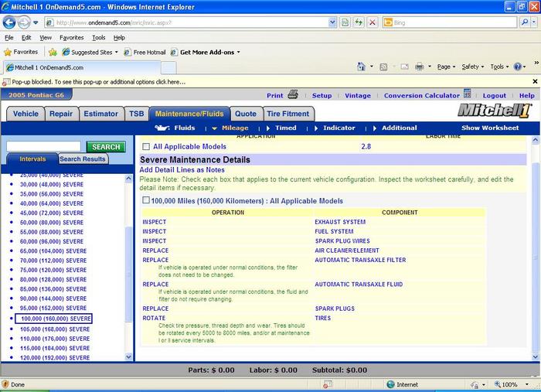Screen dimensions: 541x392
Task: Click the intervals search text field
Action: pyautogui.click(x=43, y=146)
